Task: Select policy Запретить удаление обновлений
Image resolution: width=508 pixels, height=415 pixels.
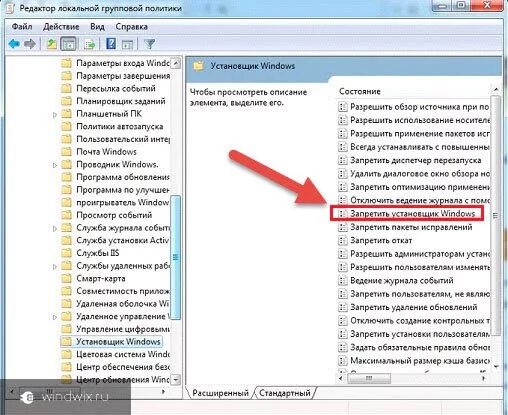Action: tap(408, 307)
